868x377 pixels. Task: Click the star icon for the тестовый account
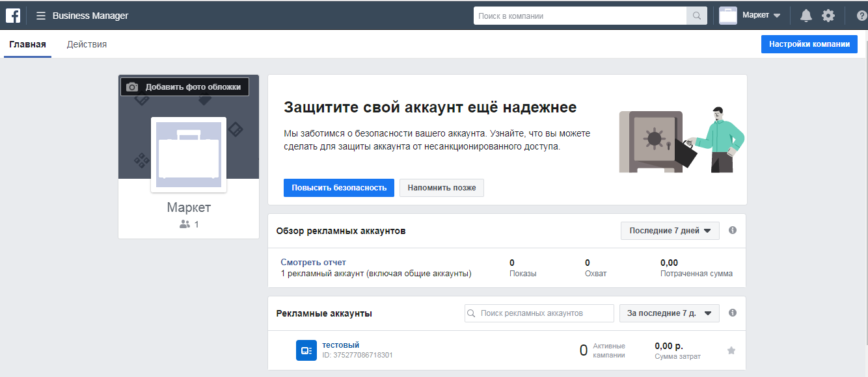pos(731,350)
